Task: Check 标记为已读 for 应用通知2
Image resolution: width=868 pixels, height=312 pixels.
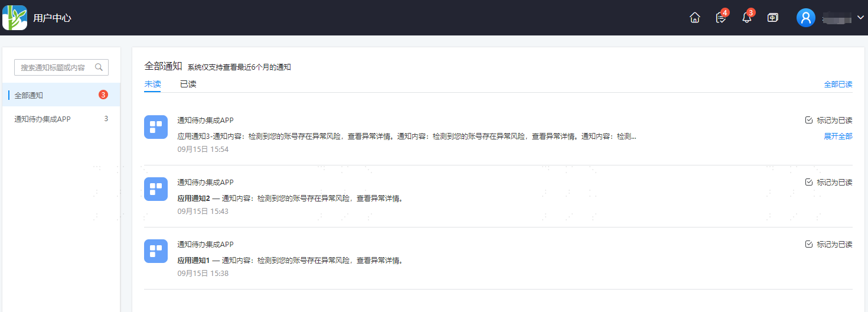Action: tap(828, 183)
